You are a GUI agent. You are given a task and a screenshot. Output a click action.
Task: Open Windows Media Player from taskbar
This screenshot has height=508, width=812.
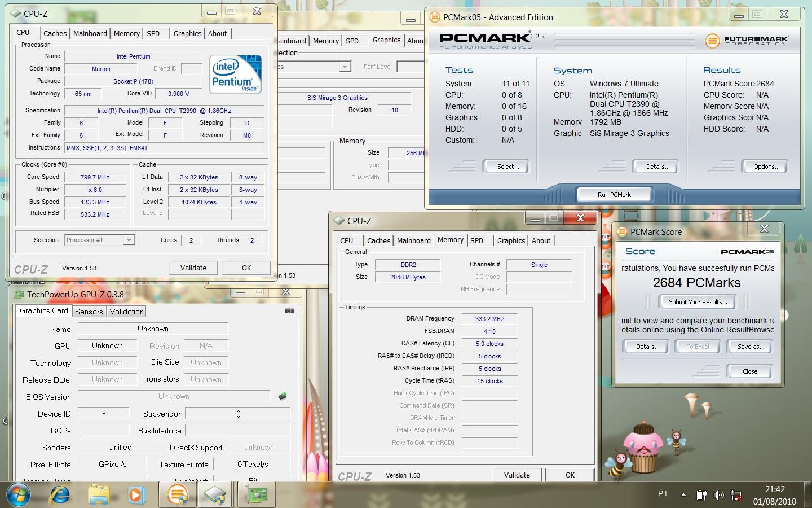(x=135, y=495)
